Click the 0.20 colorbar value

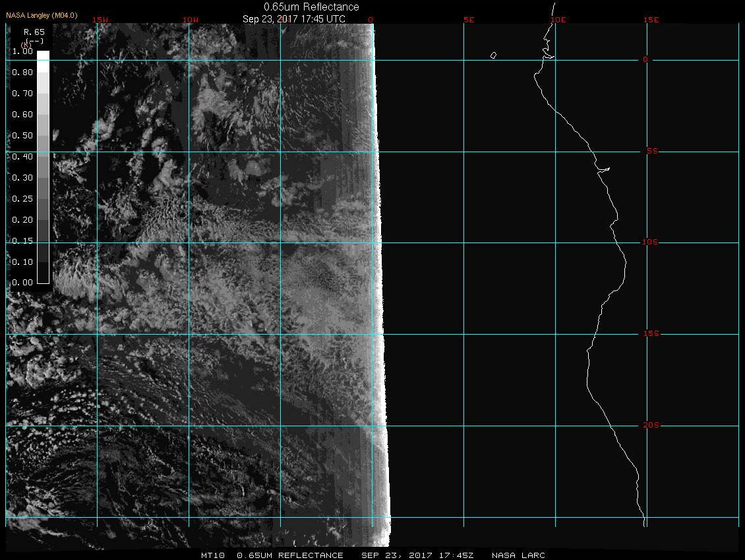[x=22, y=220]
